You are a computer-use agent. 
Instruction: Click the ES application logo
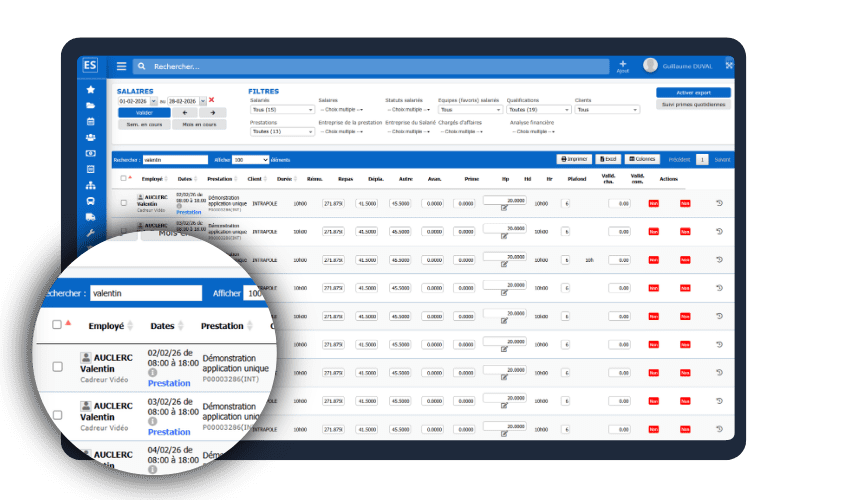pyautogui.click(x=90, y=66)
